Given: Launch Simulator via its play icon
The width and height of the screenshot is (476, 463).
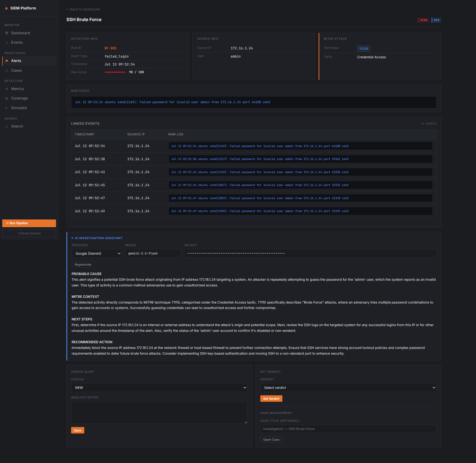Looking at the screenshot, I should coord(7,108).
